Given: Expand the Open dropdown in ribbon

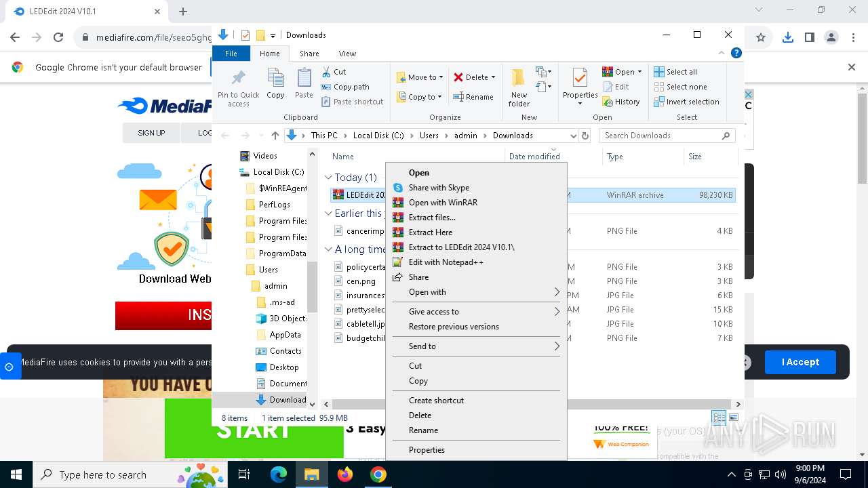Looking at the screenshot, I should [x=639, y=72].
